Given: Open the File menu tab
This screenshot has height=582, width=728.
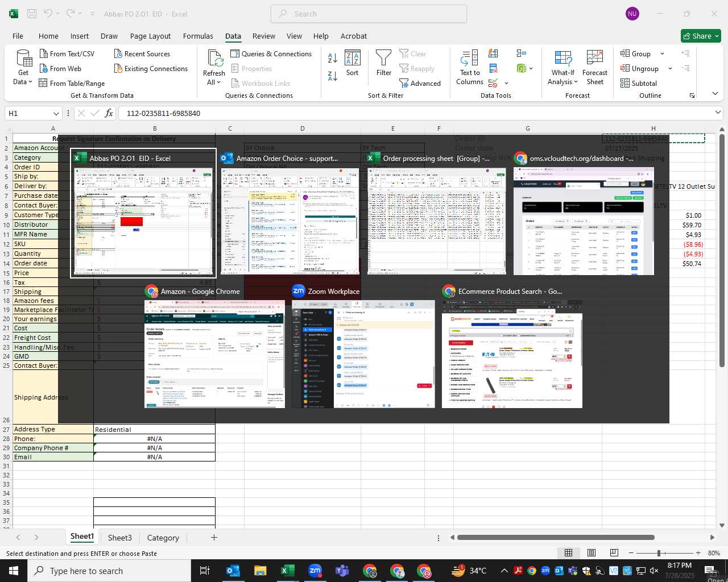Looking at the screenshot, I should 18,36.
